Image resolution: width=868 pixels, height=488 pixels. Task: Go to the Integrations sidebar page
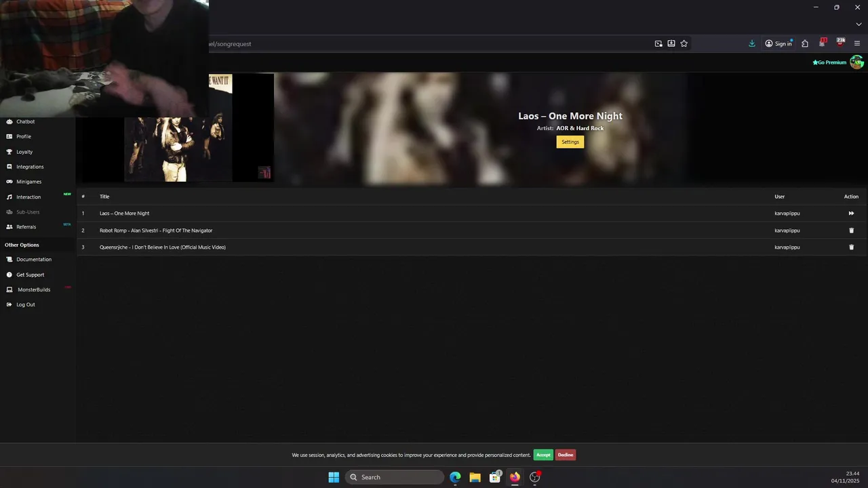pyautogui.click(x=30, y=167)
